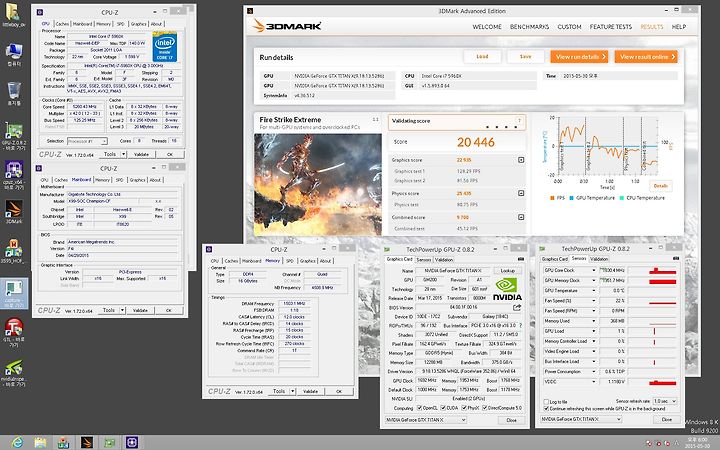Click camera screenshot icon in GPU-Z Graphics Card window

pos(520,259)
